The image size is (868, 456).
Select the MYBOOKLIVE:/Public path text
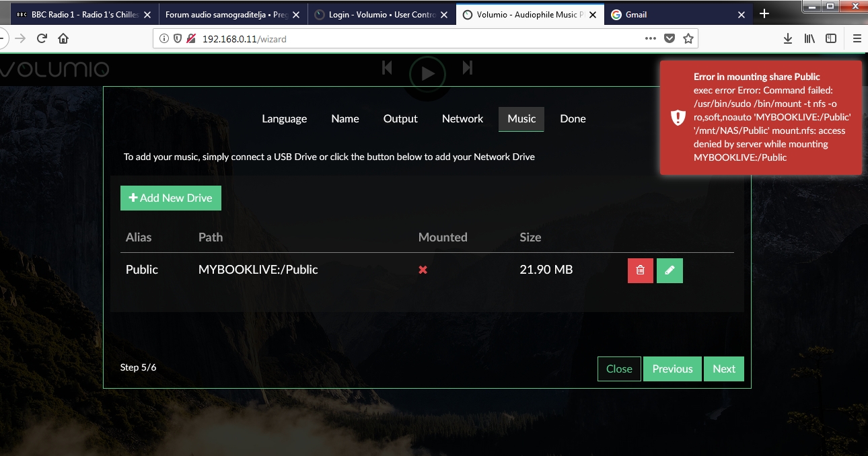pos(258,270)
